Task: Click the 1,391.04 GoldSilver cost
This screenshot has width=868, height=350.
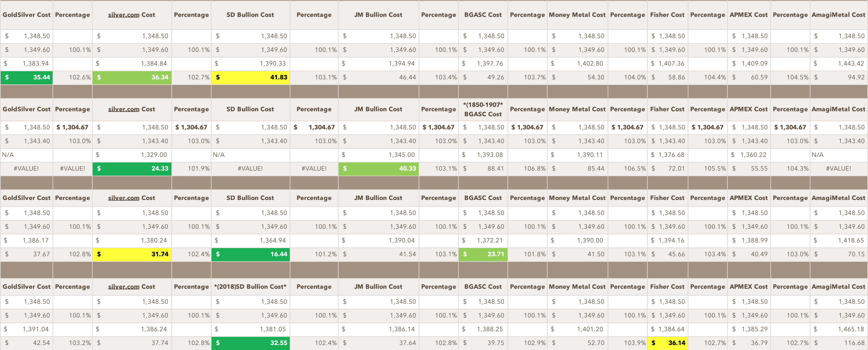Action: pyautogui.click(x=27, y=329)
